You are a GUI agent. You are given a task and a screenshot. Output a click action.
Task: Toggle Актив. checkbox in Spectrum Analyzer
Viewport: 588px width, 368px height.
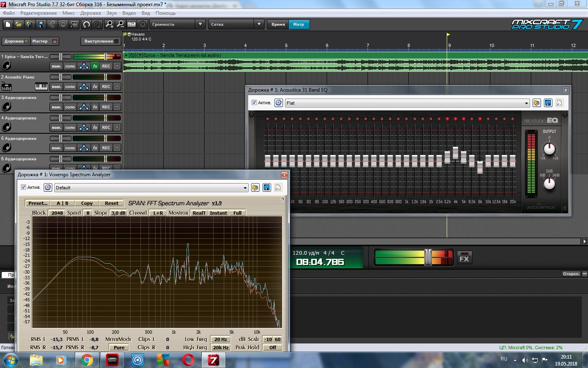23,187
